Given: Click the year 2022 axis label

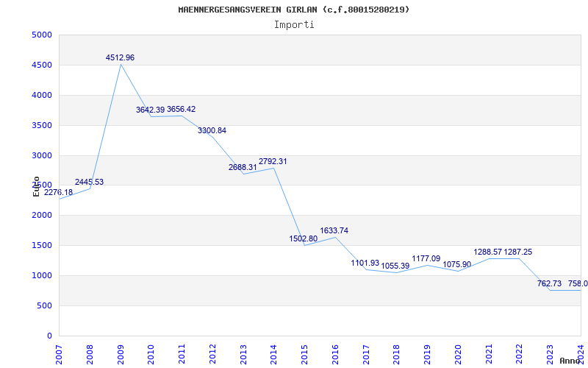Looking at the screenshot, I should pyautogui.click(x=520, y=354).
